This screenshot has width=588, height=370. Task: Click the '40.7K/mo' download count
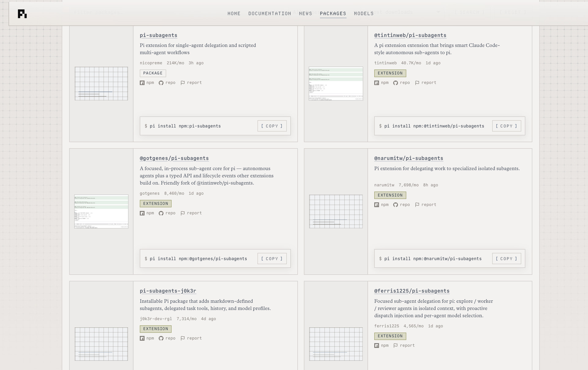pyautogui.click(x=411, y=63)
